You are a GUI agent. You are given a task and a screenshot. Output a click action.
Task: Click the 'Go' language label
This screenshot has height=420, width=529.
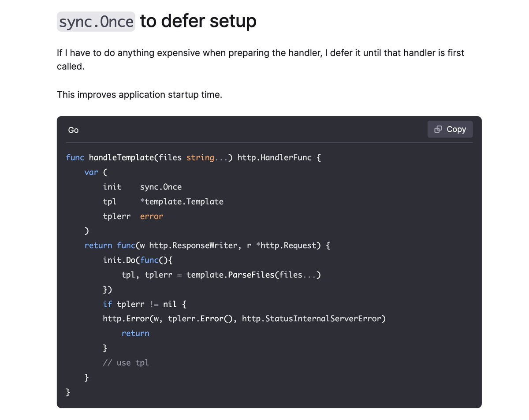tap(73, 130)
